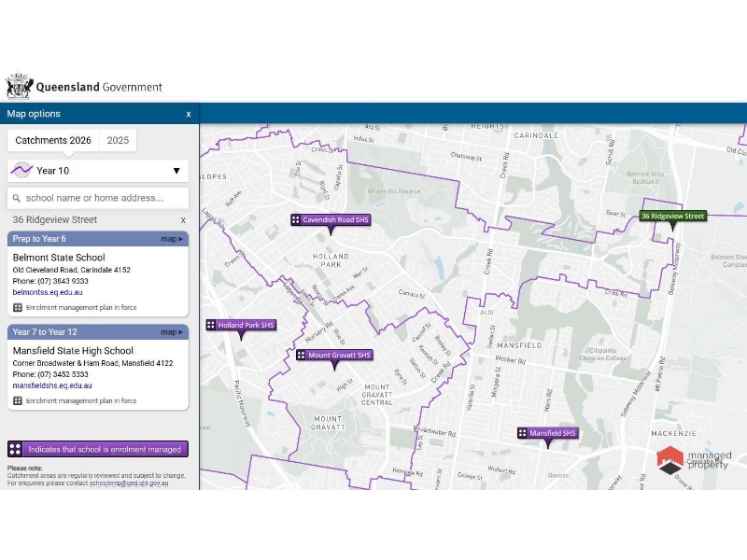Switch to Catchments 2026 tab

[53, 141]
